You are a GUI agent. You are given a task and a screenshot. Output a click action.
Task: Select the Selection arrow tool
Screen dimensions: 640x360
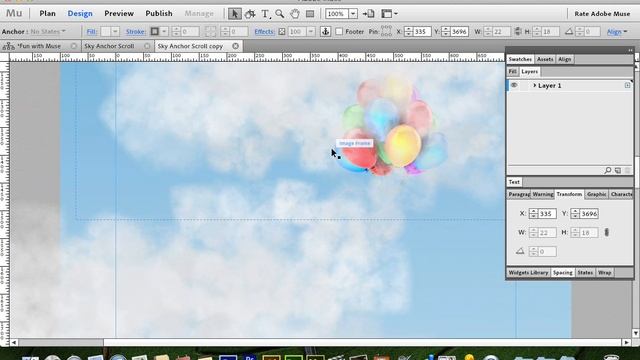234,14
